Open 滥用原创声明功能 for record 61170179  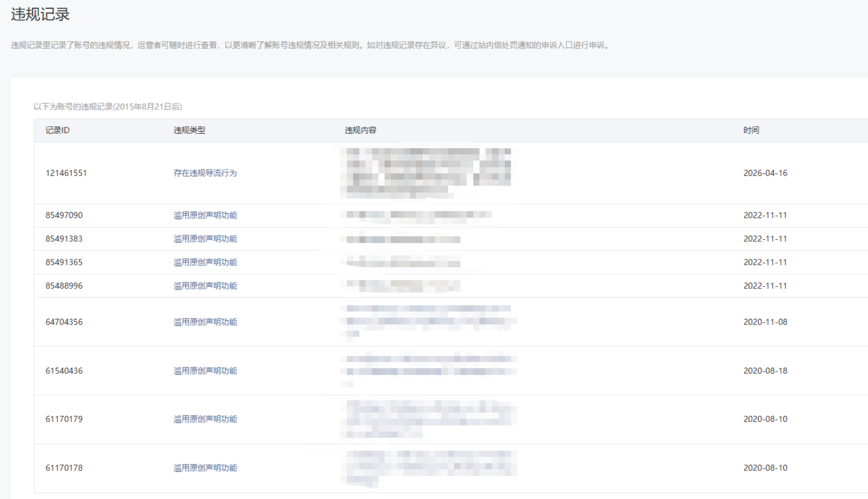click(205, 419)
